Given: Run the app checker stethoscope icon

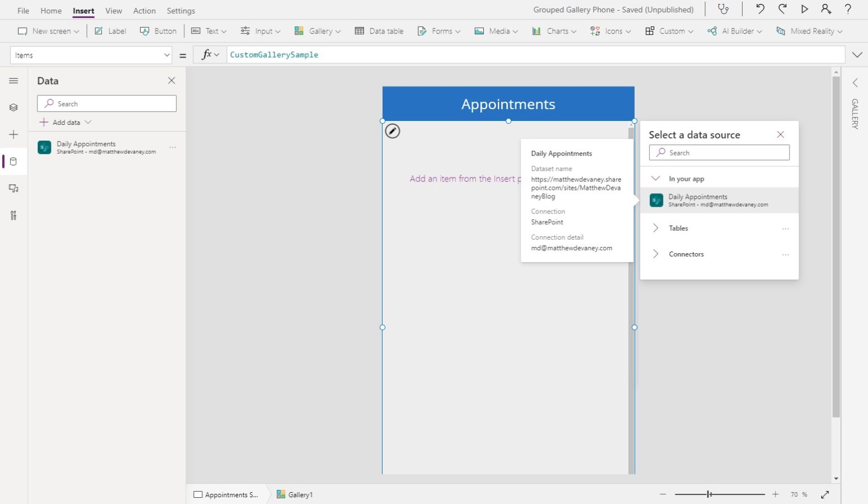Looking at the screenshot, I should tap(724, 9).
